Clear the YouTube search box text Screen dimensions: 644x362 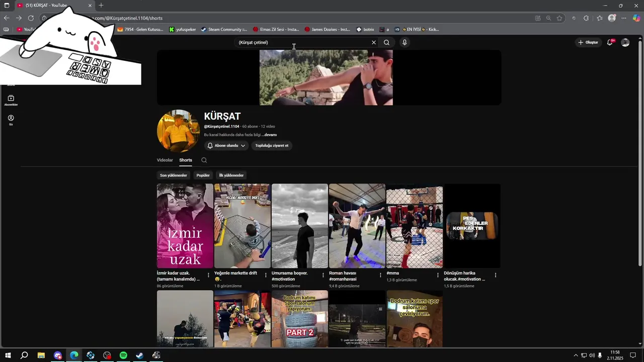(373, 42)
